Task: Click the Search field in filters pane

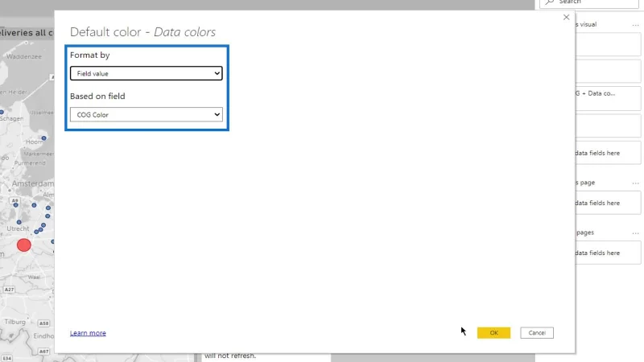Action: click(x=589, y=3)
